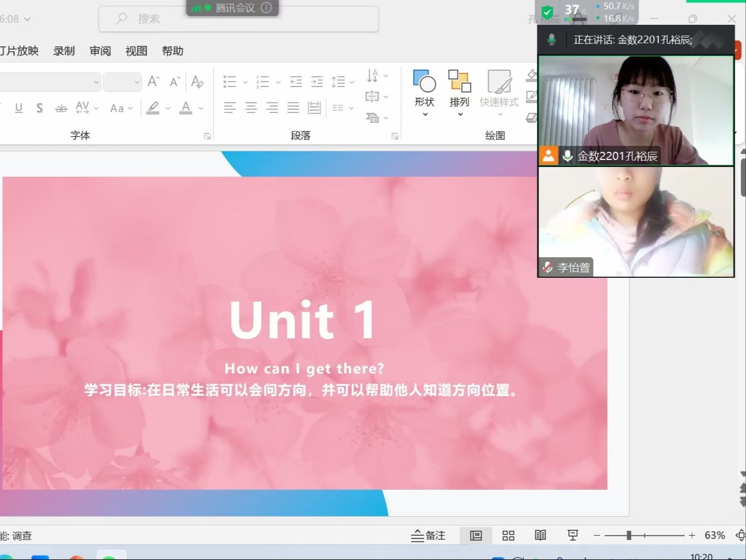Switch to the 视图 view tab
This screenshot has width=746, height=560.
coord(136,51)
